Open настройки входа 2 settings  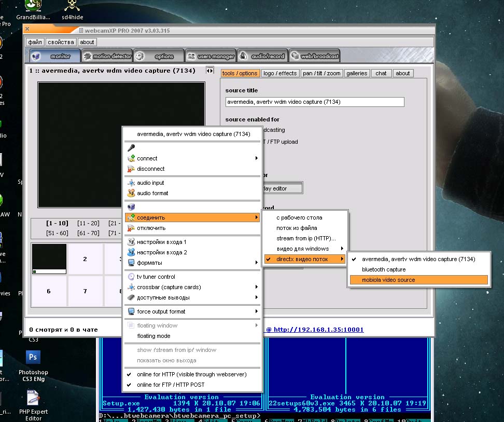(x=192, y=252)
